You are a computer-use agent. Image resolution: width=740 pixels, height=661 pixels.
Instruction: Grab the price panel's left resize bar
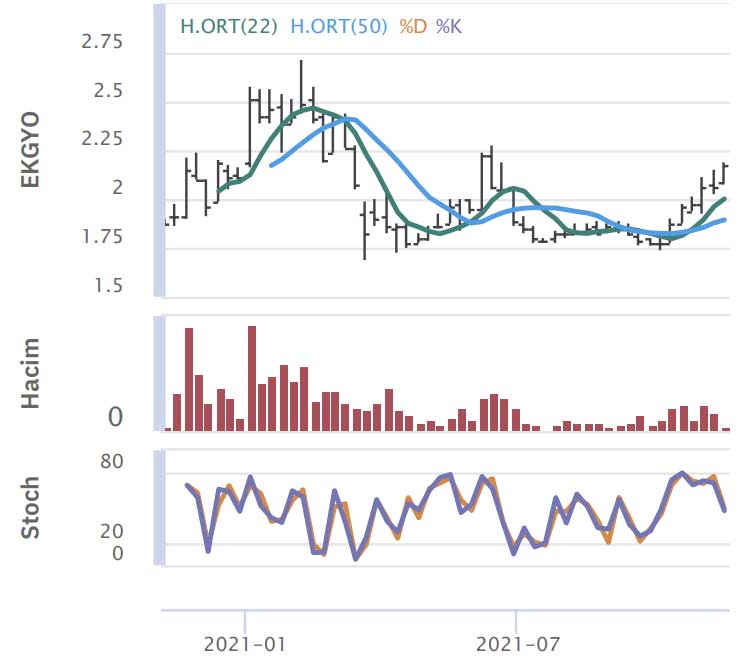click(158, 150)
